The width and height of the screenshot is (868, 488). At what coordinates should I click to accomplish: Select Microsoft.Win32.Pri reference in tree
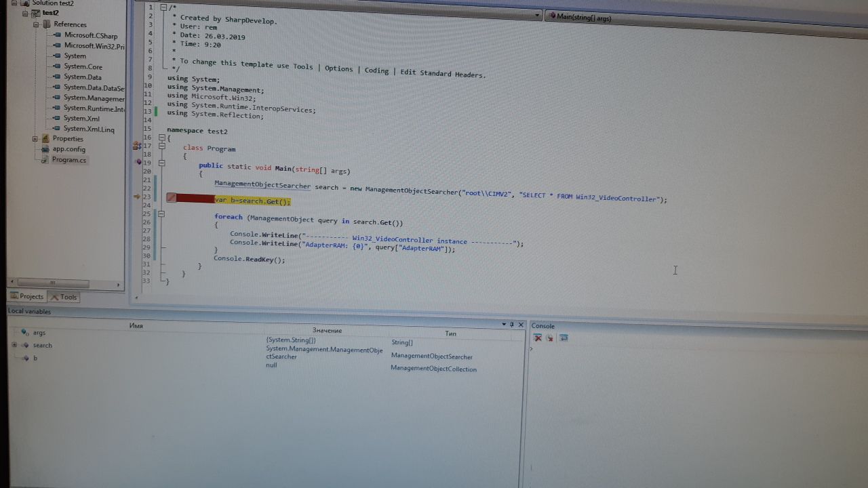coord(94,46)
